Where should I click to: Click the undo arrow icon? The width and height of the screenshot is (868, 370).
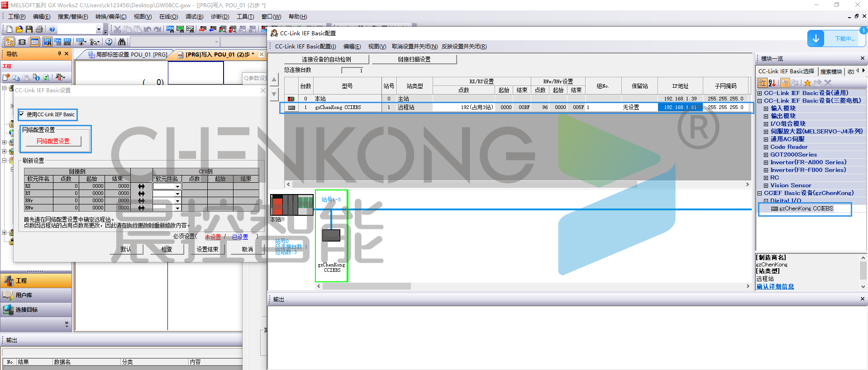[148, 29]
